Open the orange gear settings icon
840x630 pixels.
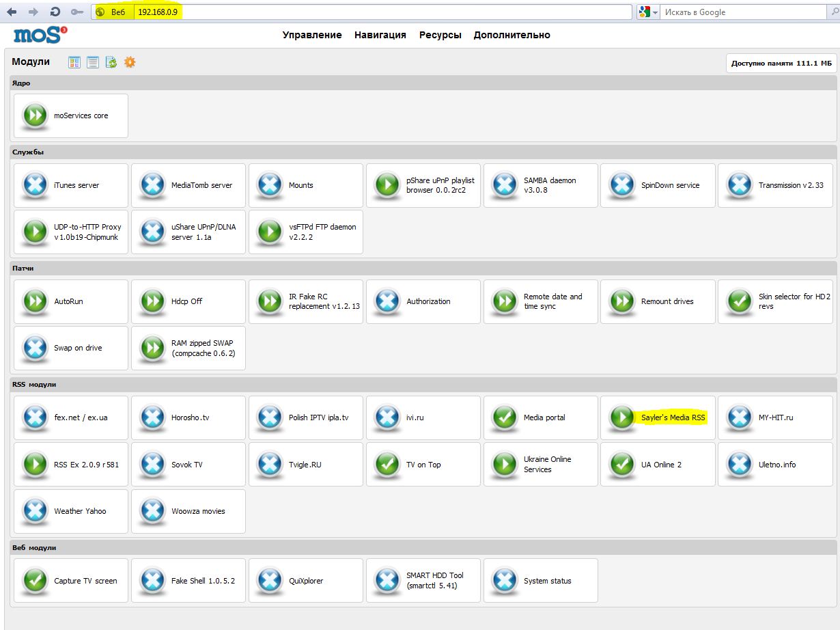(130, 62)
